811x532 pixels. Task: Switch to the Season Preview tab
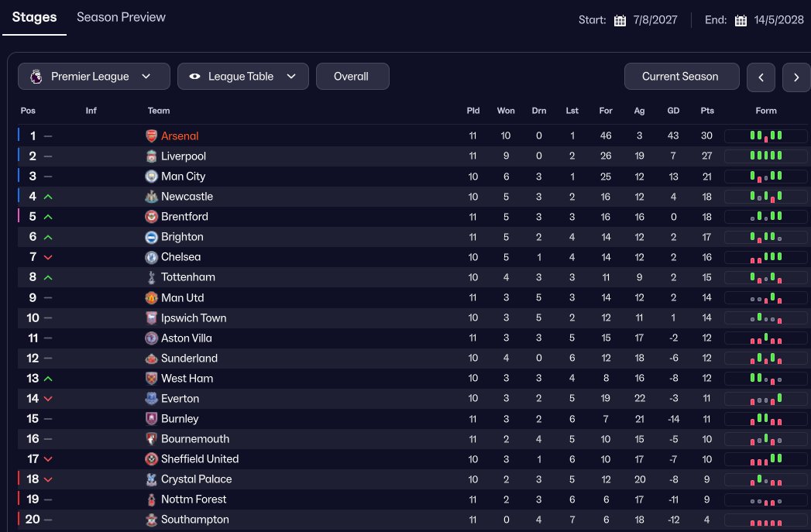click(x=121, y=17)
